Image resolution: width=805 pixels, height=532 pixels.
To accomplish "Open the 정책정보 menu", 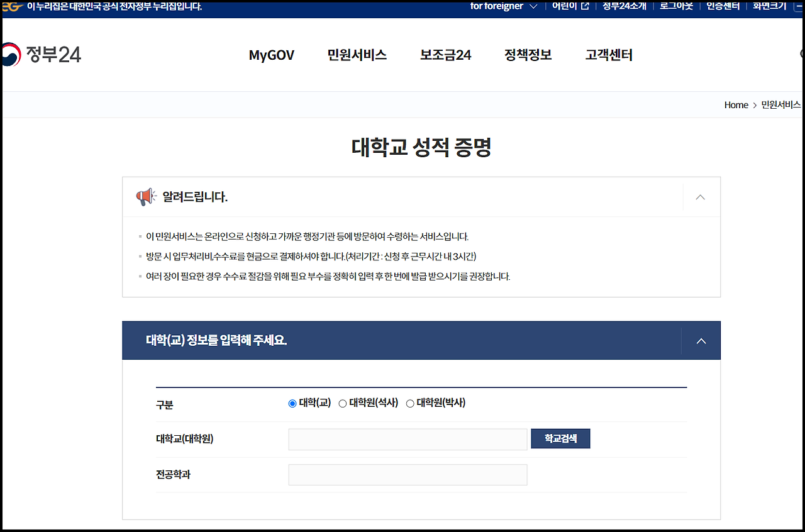I will pyautogui.click(x=528, y=55).
